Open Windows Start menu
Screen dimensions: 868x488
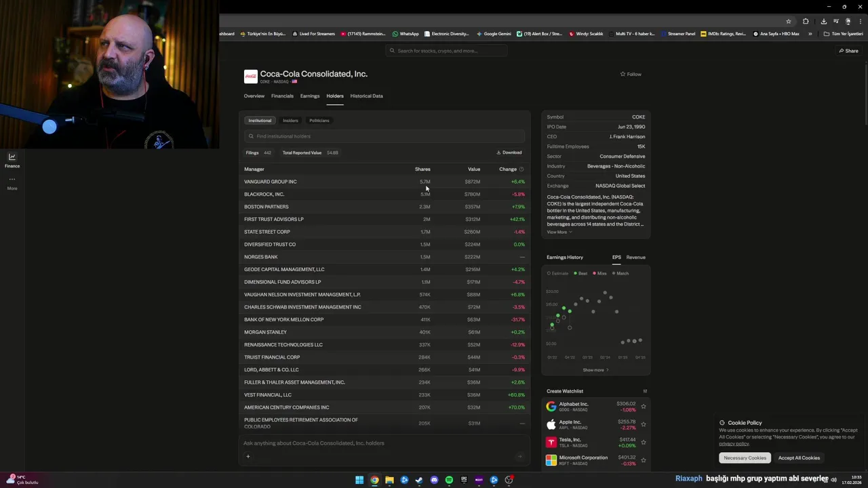[359, 480]
